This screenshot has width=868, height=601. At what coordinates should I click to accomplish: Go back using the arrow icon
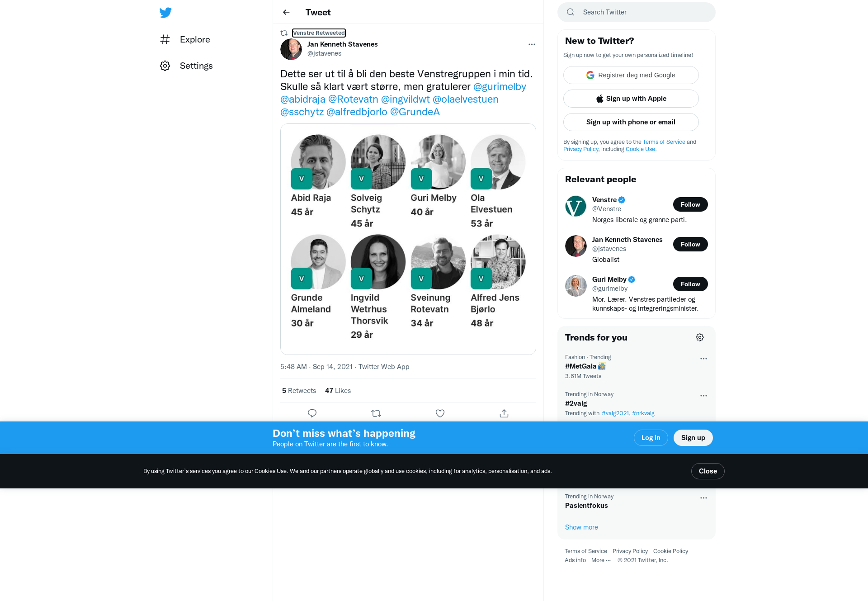click(286, 12)
